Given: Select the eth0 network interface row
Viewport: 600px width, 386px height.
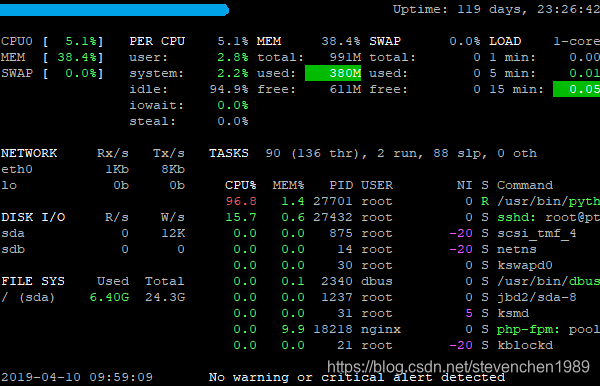Looking at the screenshot, I should point(93,169).
